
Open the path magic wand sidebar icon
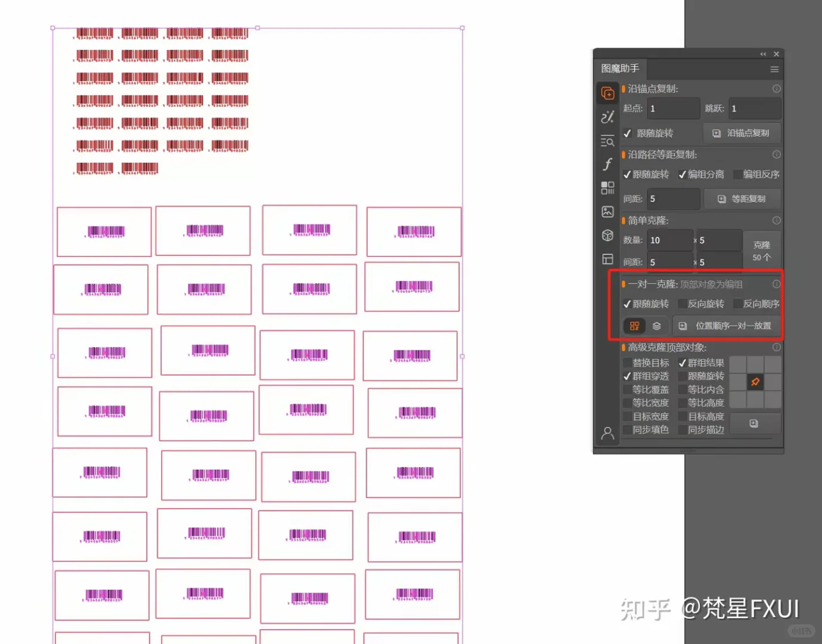pos(607,117)
